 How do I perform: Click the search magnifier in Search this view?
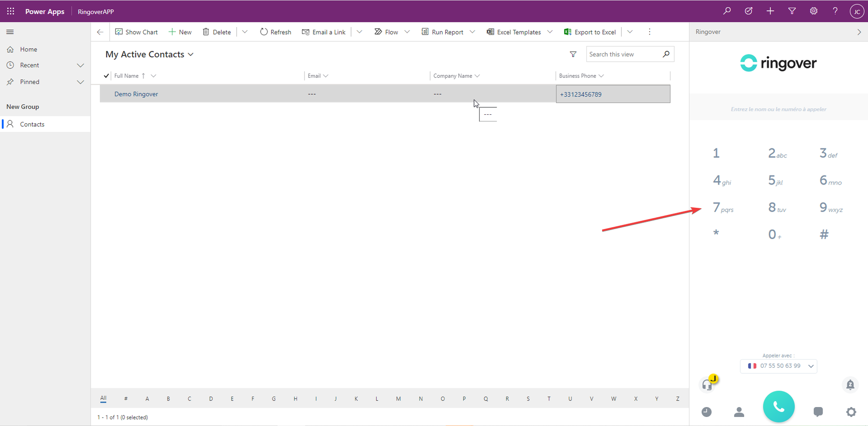[666, 54]
